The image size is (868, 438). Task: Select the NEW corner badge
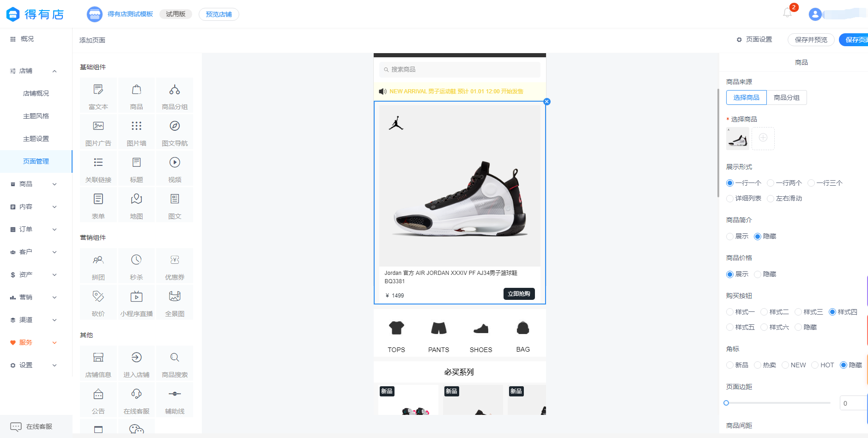pos(794,365)
